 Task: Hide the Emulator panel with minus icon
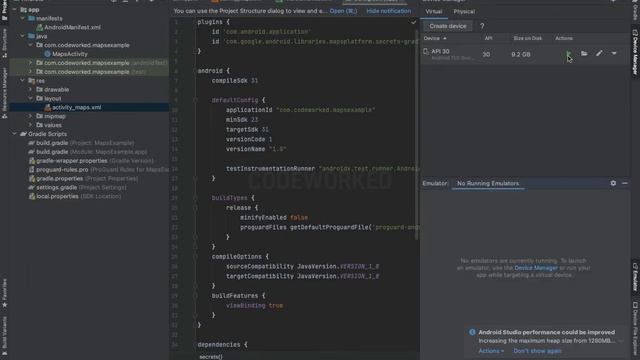click(x=625, y=183)
